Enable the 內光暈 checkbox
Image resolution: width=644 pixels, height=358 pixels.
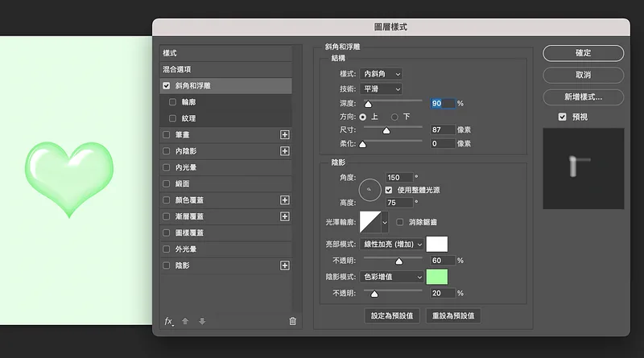167,167
